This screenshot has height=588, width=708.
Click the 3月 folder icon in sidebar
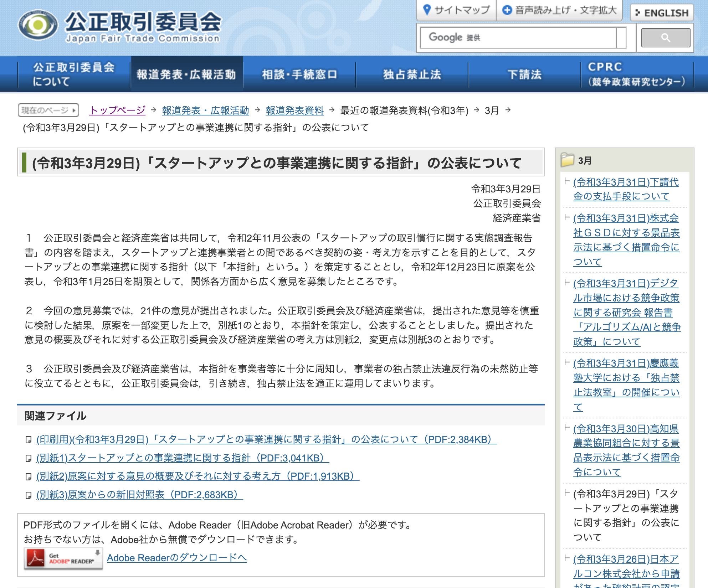567,160
